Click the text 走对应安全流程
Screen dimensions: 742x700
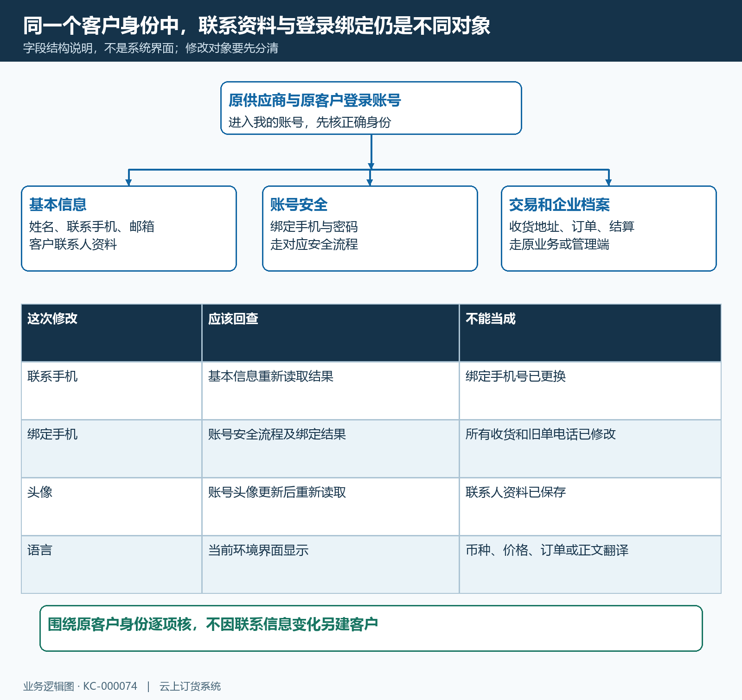tap(314, 244)
